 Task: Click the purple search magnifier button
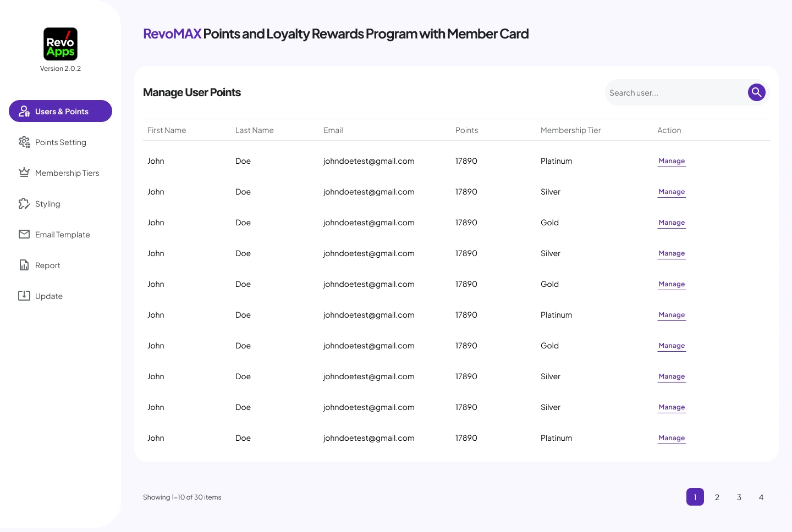pyautogui.click(x=757, y=92)
